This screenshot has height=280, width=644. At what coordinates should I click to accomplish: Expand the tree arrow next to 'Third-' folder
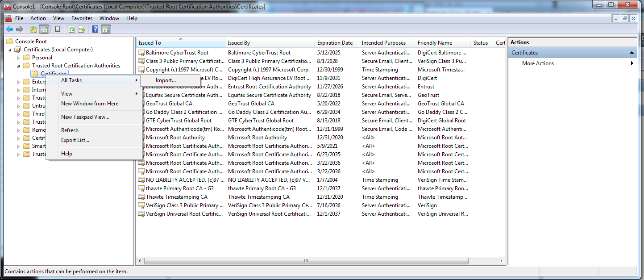19,114
